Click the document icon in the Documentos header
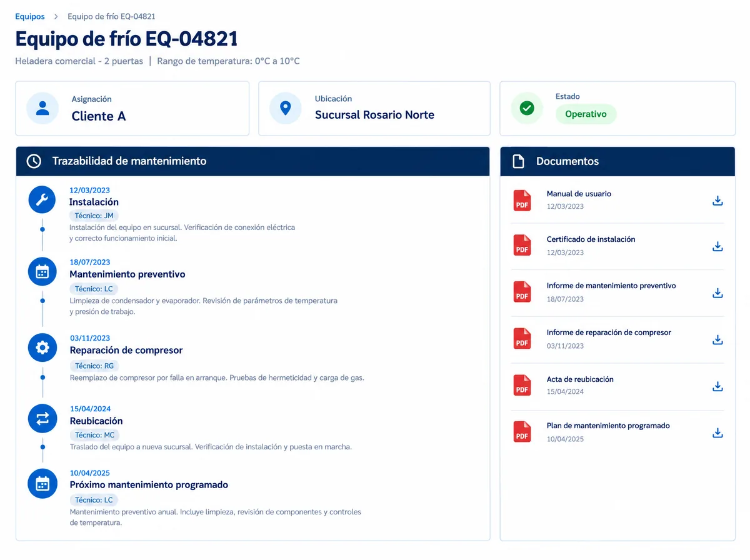The height and width of the screenshot is (560, 750). [518, 161]
